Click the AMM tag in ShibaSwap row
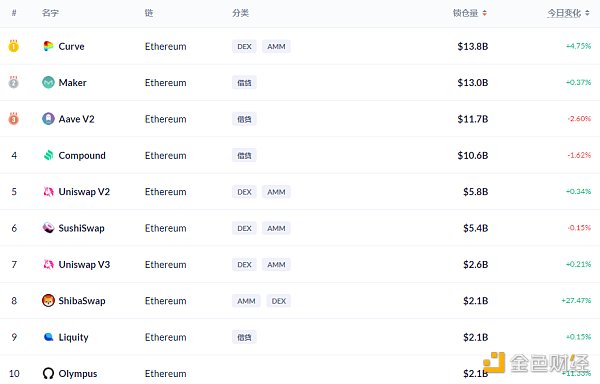The image size is (600, 384). tap(246, 301)
